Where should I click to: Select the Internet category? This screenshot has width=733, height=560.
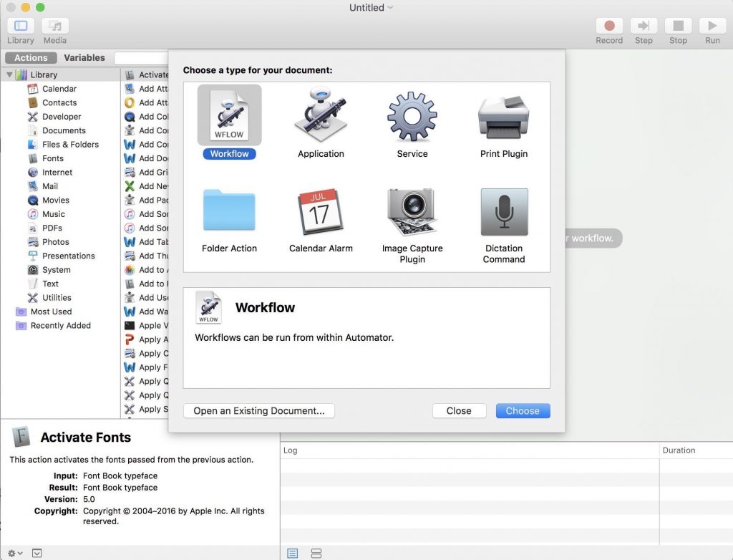click(57, 172)
